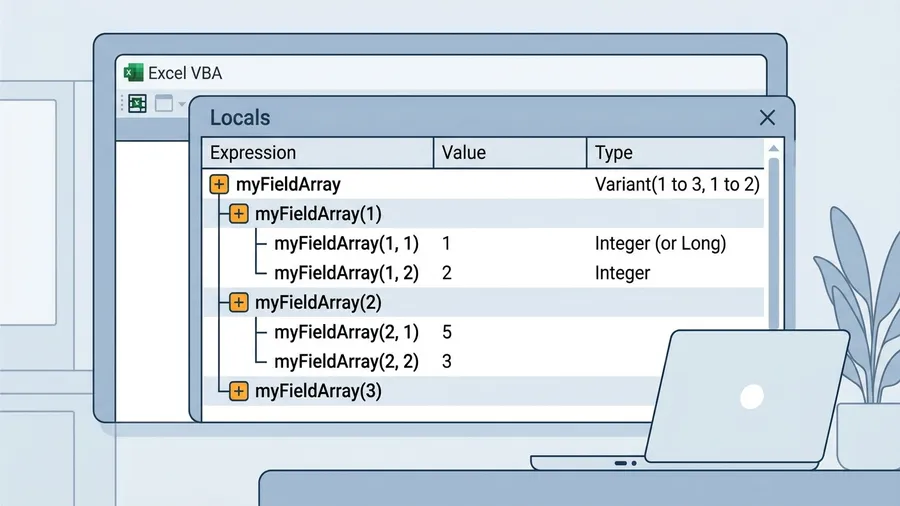
Task: Click the Excel logo in the title bar
Action: [x=133, y=73]
